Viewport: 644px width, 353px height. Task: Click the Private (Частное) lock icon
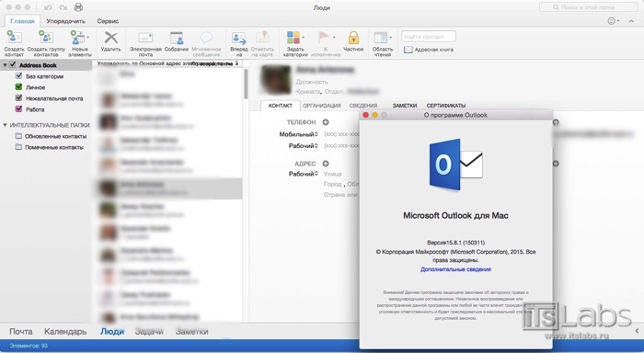353,38
